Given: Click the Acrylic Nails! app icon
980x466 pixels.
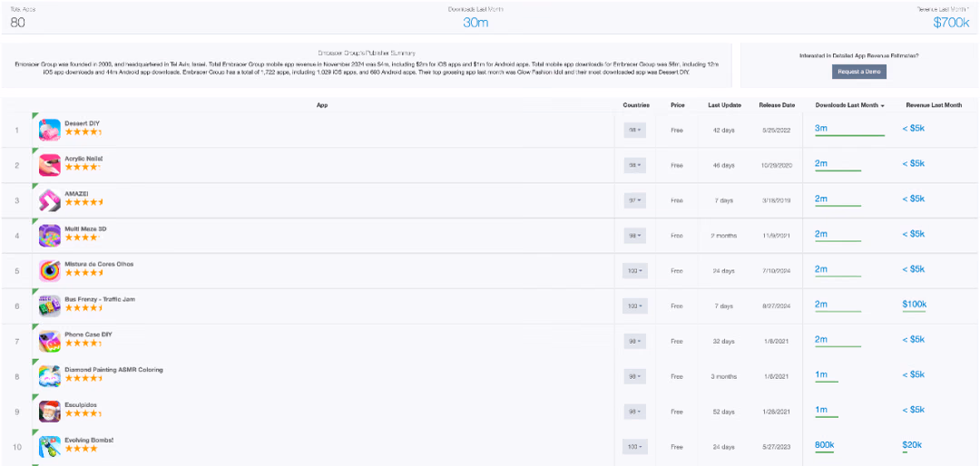Looking at the screenshot, I should pos(49,166).
